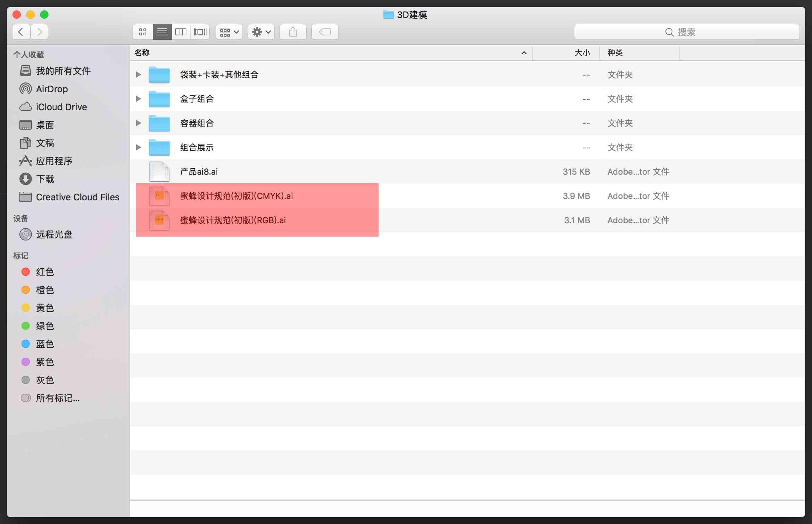
Task: Open action settings gear menu
Action: click(260, 32)
